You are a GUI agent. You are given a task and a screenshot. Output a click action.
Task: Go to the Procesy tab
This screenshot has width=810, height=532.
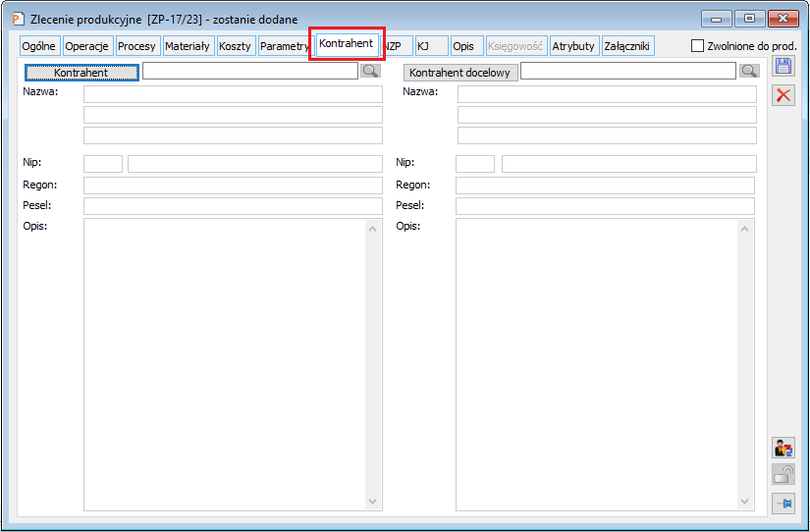pyautogui.click(x=136, y=46)
